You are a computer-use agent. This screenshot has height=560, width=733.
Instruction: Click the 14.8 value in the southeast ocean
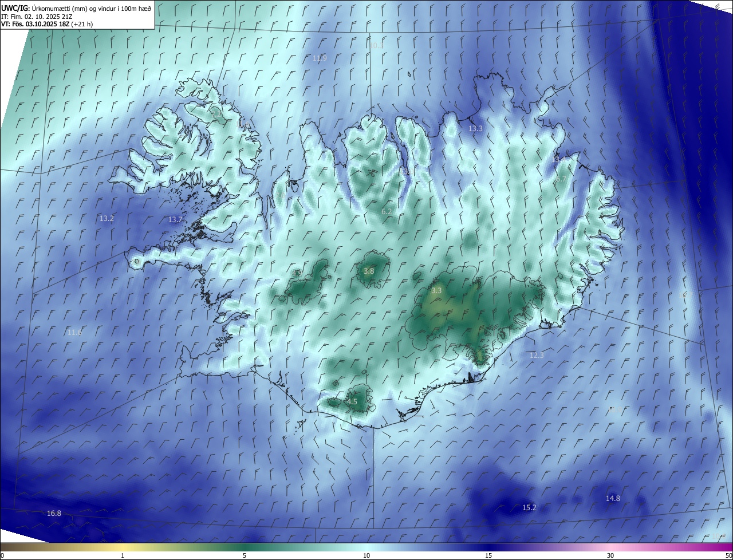click(613, 499)
